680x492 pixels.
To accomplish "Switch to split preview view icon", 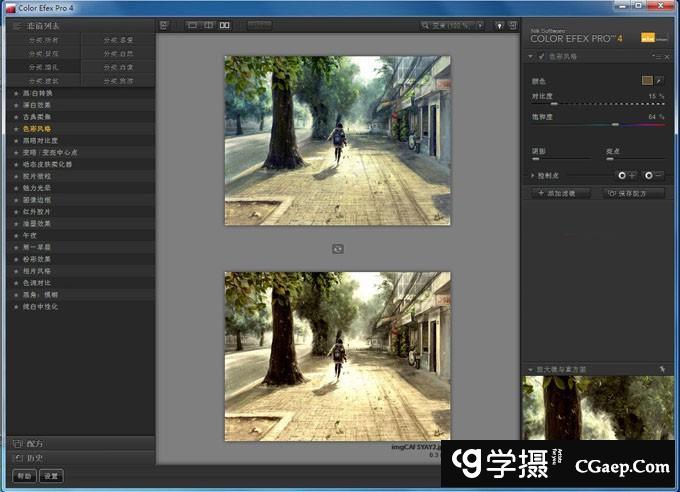I will 208,25.
